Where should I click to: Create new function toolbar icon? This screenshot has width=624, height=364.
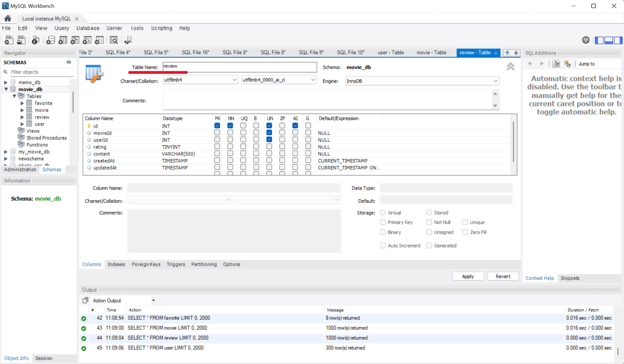coord(99,40)
